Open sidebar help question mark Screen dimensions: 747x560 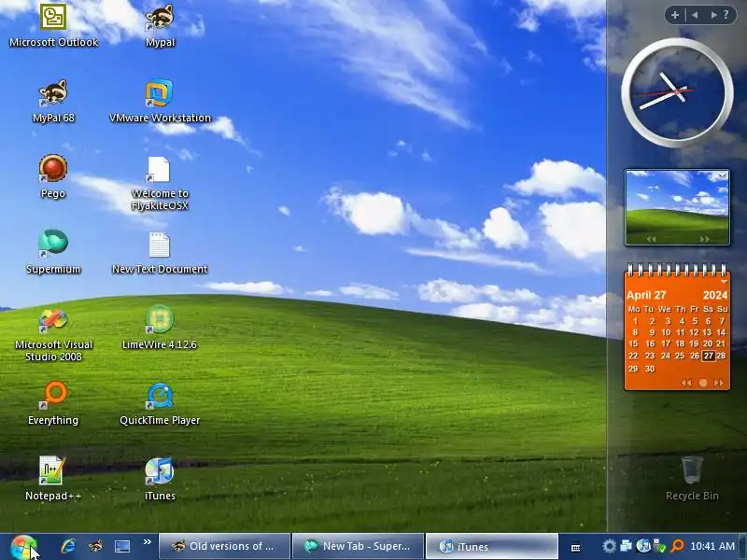tap(726, 15)
